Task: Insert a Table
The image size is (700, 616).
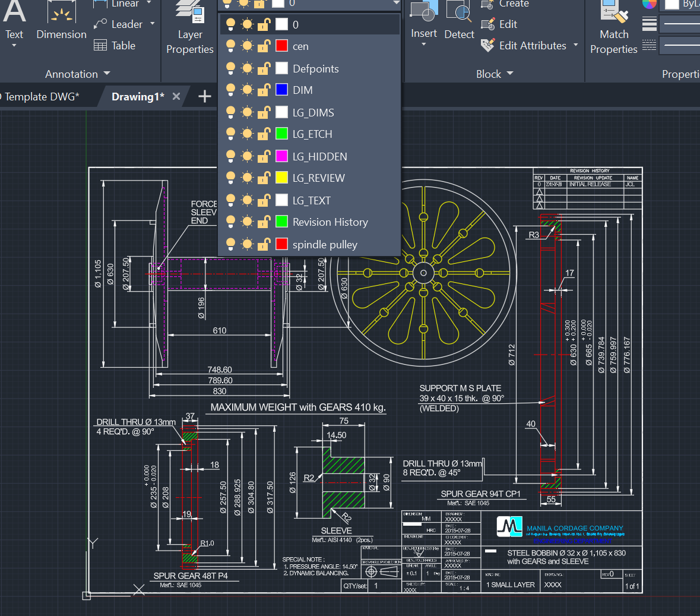Action: (122, 45)
